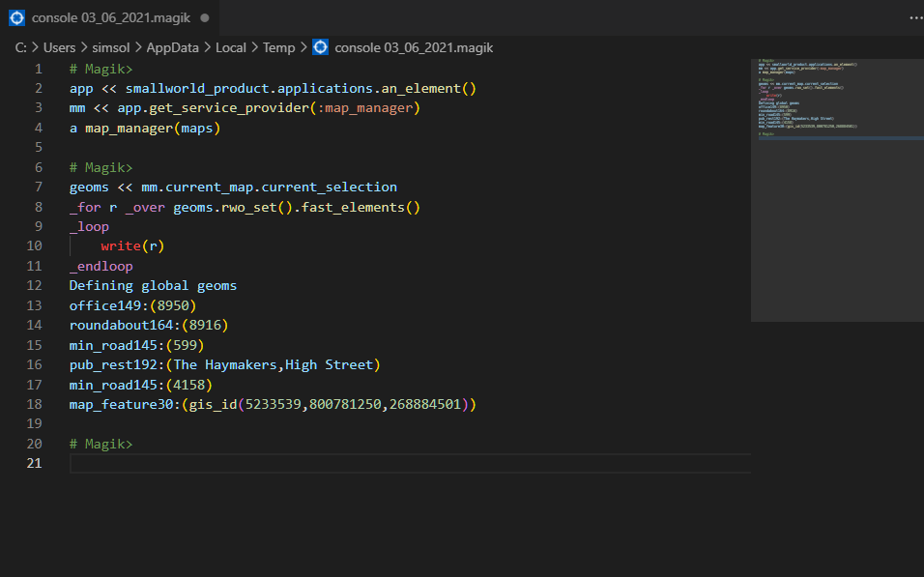Open the editor More Actions ellipsis menu
Screen dimensions: 924x577
tap(915, 17)
